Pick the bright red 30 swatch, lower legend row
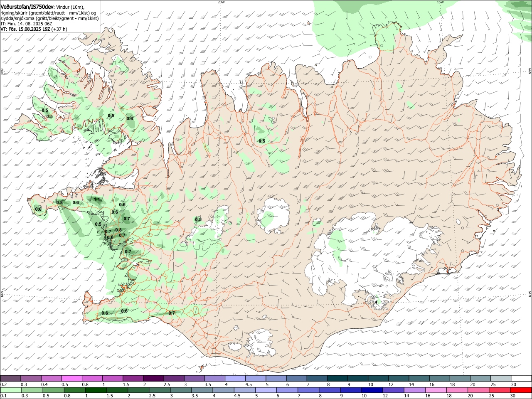 pyautogui.click(x=520, y=390)
